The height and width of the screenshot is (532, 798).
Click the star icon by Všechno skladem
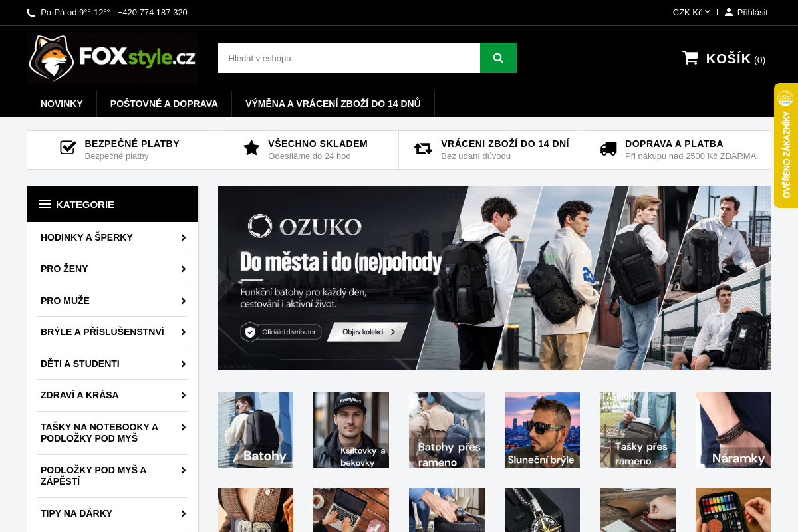click(251, 148)
